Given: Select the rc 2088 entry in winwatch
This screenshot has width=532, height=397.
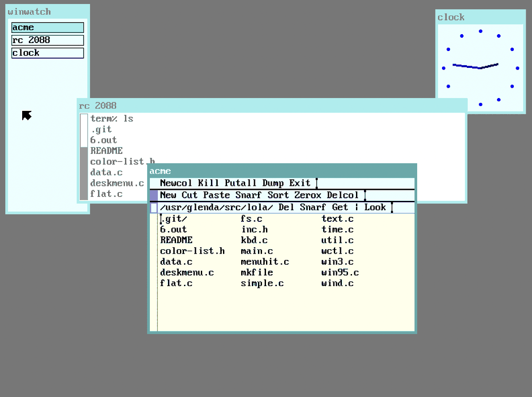Looking at the screenshot, I should [47, 40].
